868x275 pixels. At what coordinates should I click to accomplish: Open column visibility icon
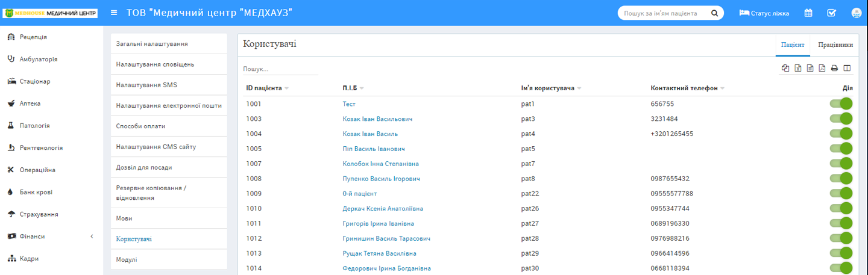847,68
